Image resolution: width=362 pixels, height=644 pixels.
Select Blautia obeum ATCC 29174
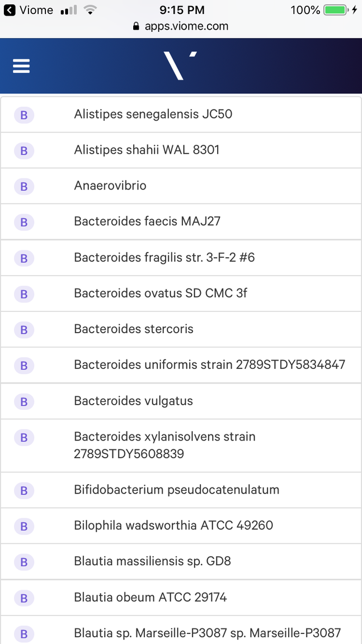[151, 598]
